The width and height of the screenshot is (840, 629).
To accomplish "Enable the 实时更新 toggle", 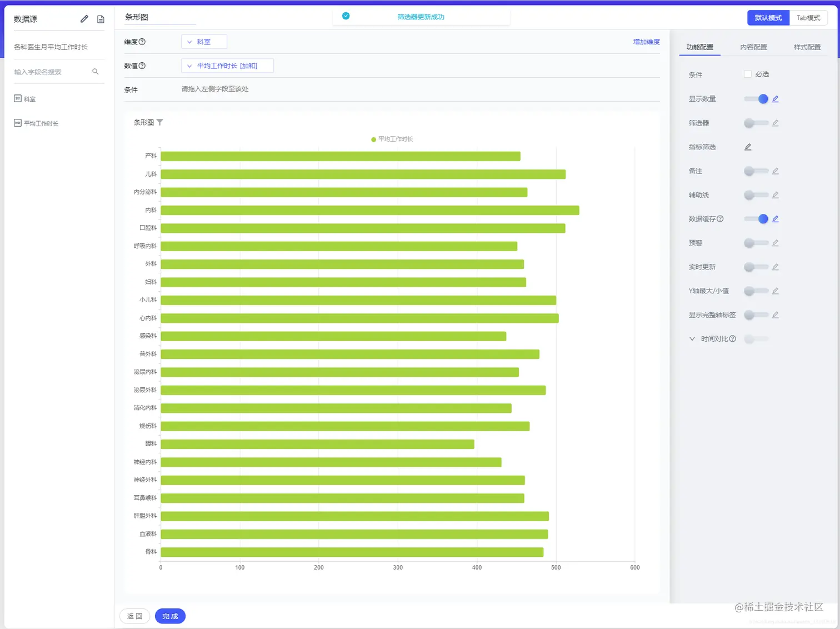I will coord(757,267).
